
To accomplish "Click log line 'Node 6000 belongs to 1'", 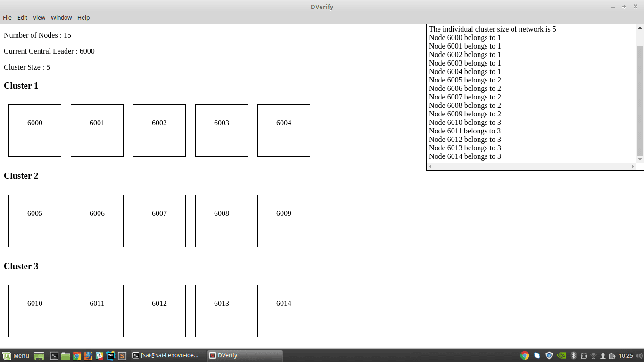I will (465, 38).
